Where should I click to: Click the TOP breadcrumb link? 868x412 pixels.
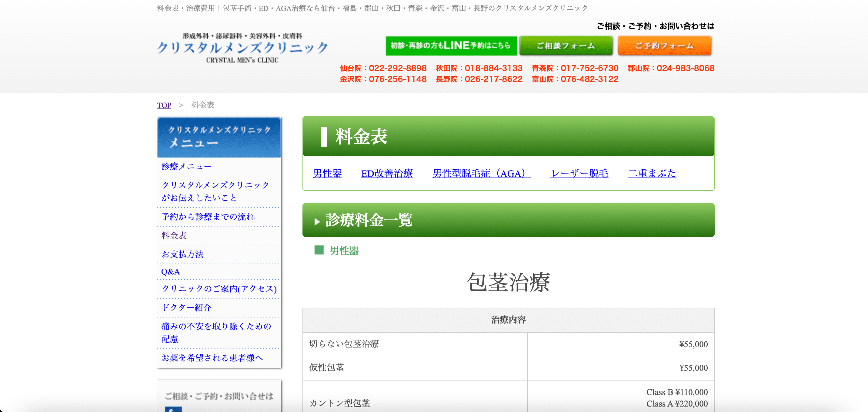tap(164, 105)
